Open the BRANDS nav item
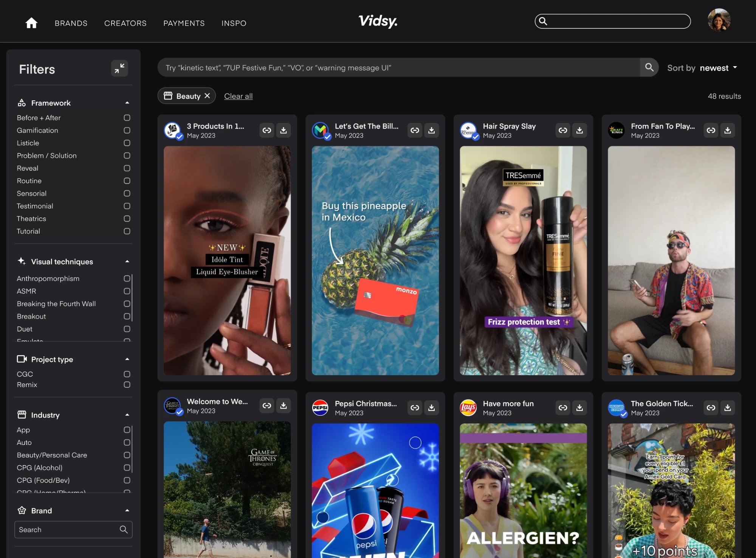Image resolution: width=756 pixels, height=558 pixels. (71, 23)
